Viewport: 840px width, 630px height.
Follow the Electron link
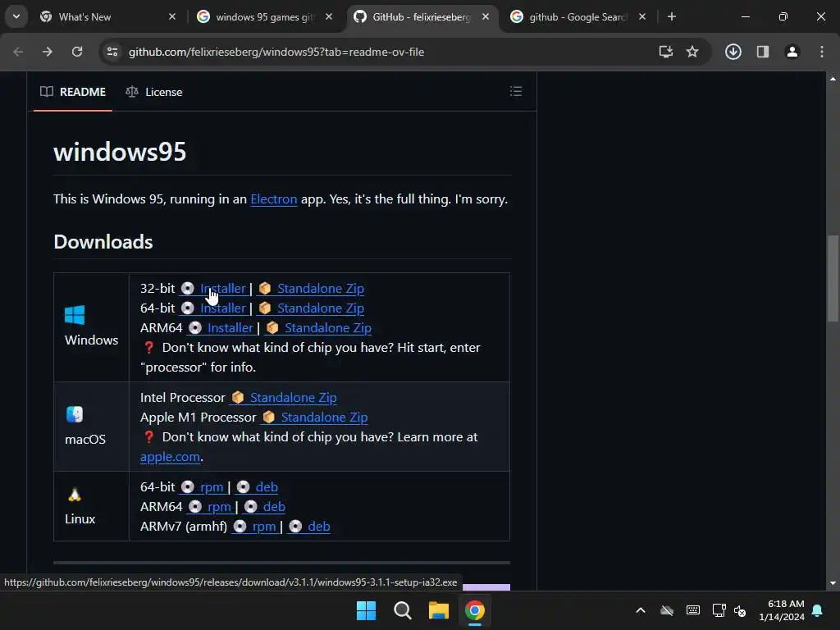click(x=274, y=199)
